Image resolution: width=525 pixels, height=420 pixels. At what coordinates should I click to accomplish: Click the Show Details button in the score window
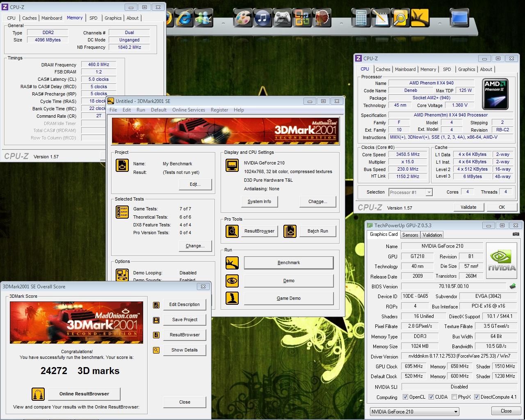[x=185, y=350]
